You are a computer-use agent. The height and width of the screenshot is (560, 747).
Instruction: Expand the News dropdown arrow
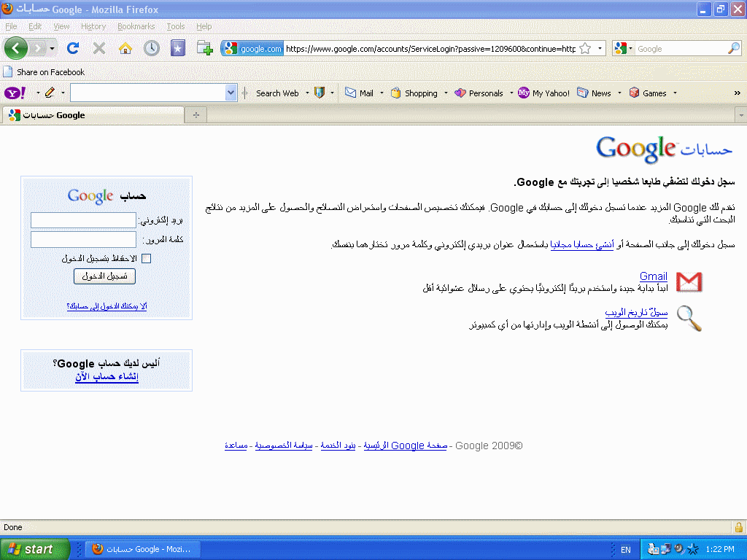click(620, 93)
